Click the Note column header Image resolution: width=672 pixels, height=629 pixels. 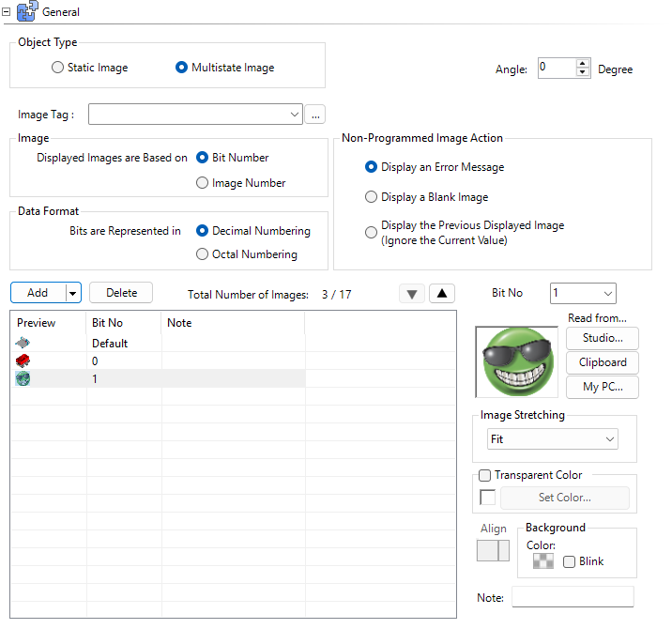pos(233,323)
